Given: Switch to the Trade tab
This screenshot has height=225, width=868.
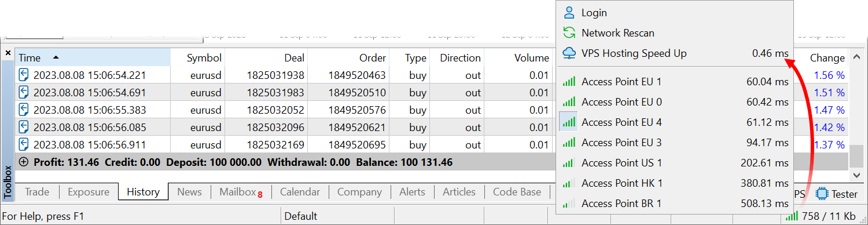Looking at the screenshot, I should [37, 192].
